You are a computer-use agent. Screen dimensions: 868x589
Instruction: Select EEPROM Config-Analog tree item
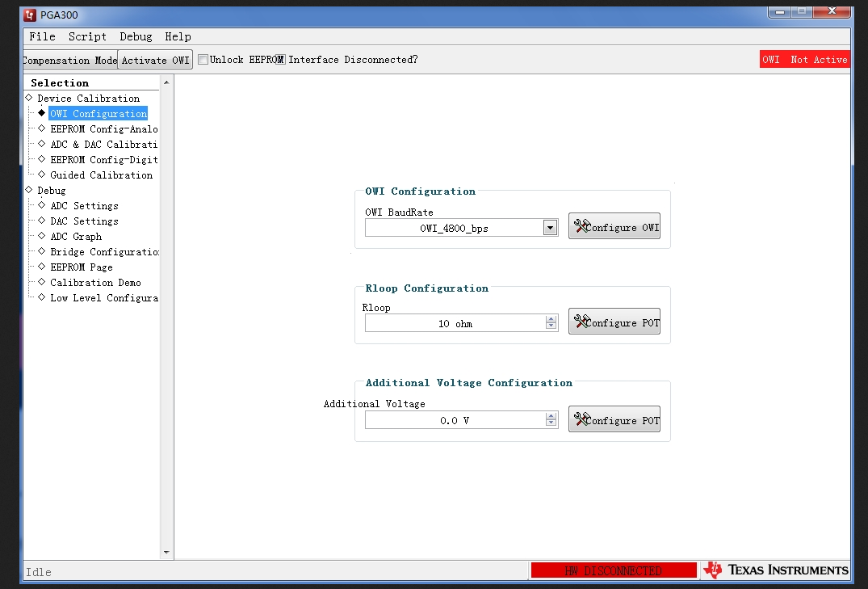103,129
